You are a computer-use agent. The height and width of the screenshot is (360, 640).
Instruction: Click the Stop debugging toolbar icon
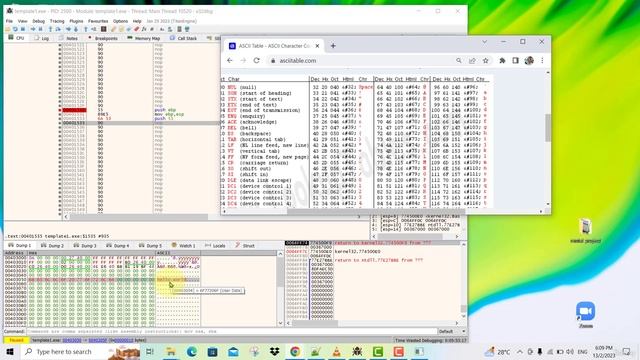(x=22, y=29)
